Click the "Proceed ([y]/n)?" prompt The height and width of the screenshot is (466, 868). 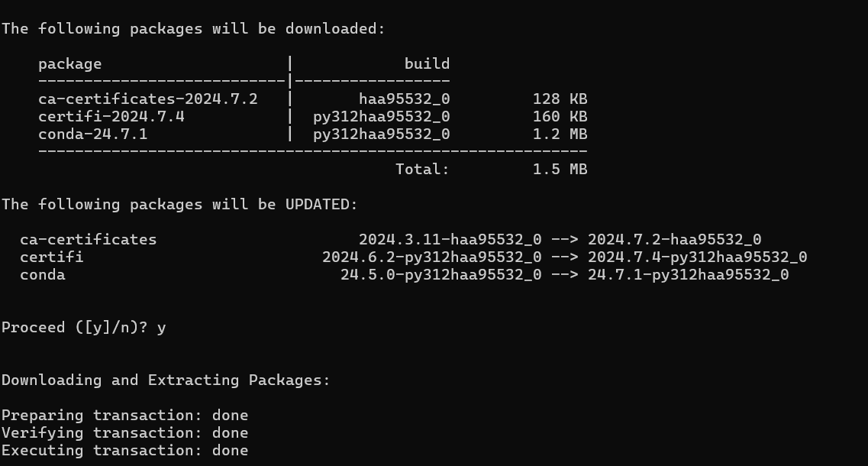(75, 327)
